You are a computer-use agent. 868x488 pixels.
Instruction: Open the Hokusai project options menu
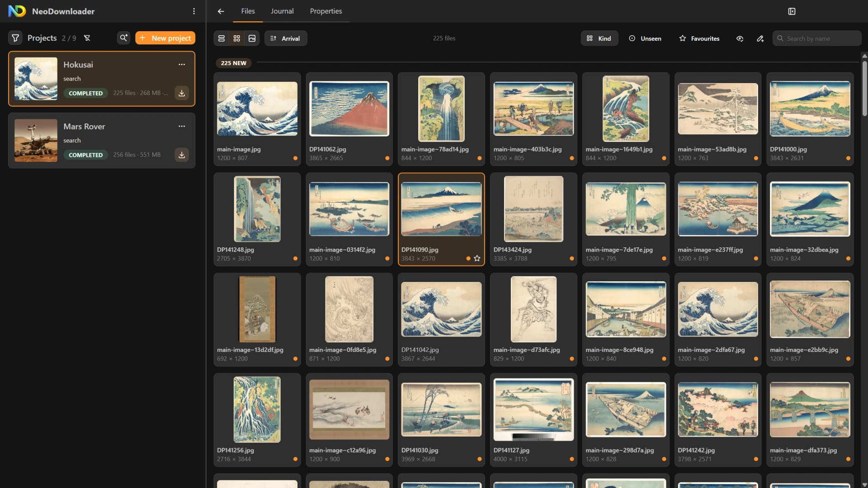click(182, 64)
